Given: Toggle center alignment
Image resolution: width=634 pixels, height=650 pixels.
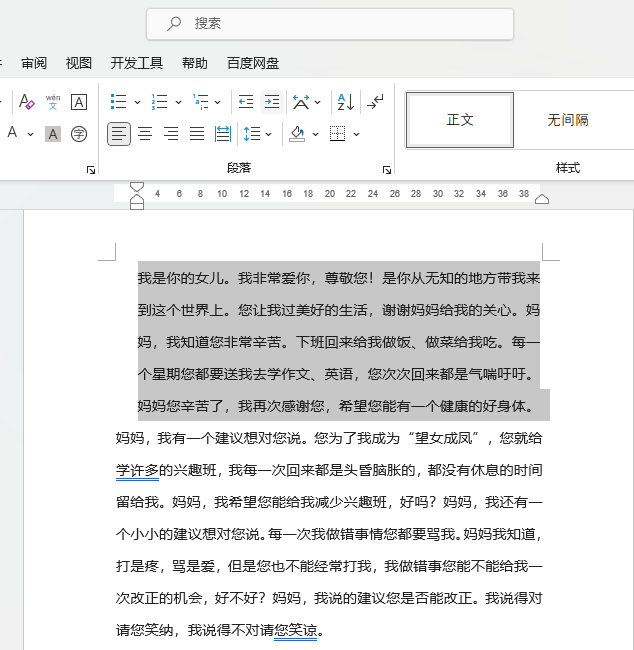Looking at the screenshot, I should (145, 134).
